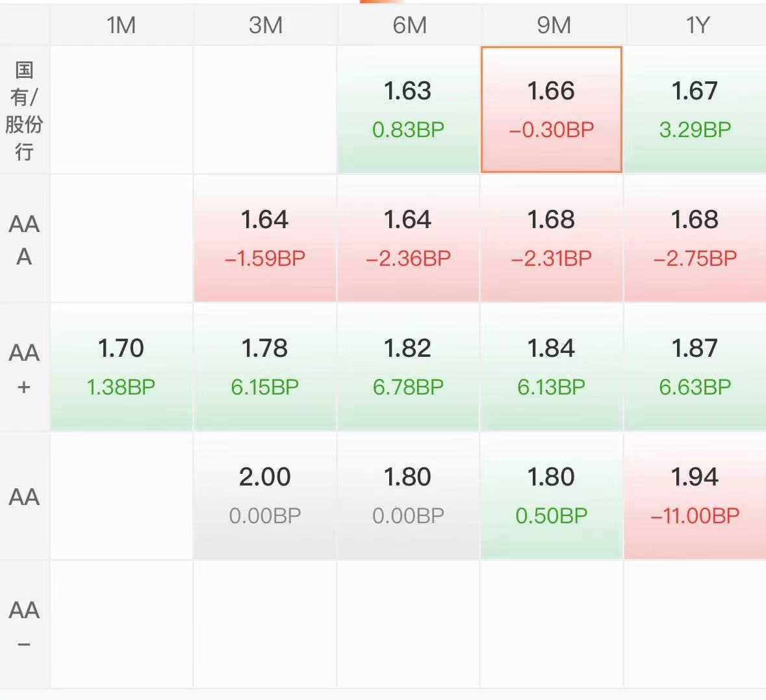Click the 1M column header

pyautogui.click(x=121, y=25)
